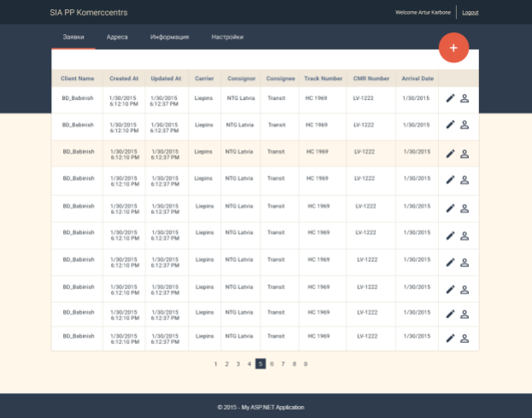Screen dimensions: 532x418
Task: Click the edit pencil in the last row
Action: (451, 339)
